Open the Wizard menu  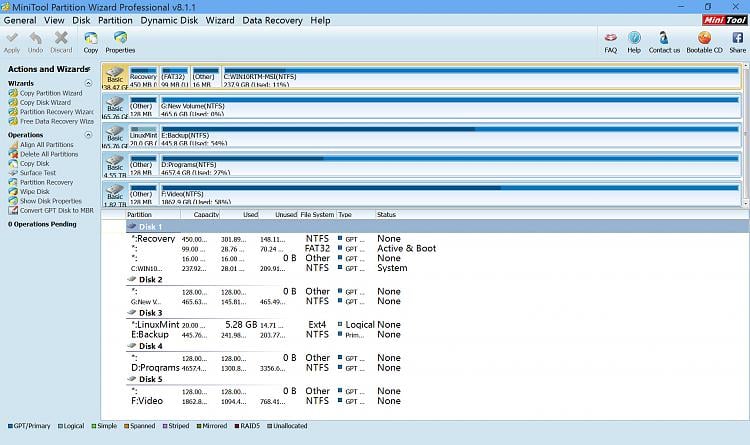pos(220,21)
